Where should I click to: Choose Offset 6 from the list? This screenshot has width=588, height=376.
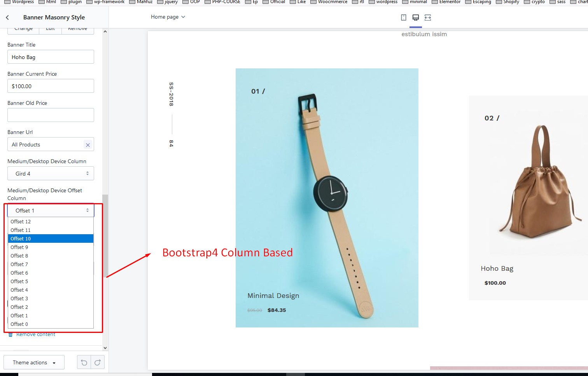(x=51, y=273)
